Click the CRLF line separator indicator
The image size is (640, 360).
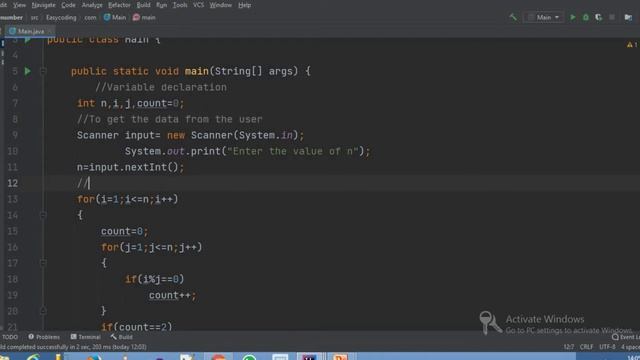587,347
